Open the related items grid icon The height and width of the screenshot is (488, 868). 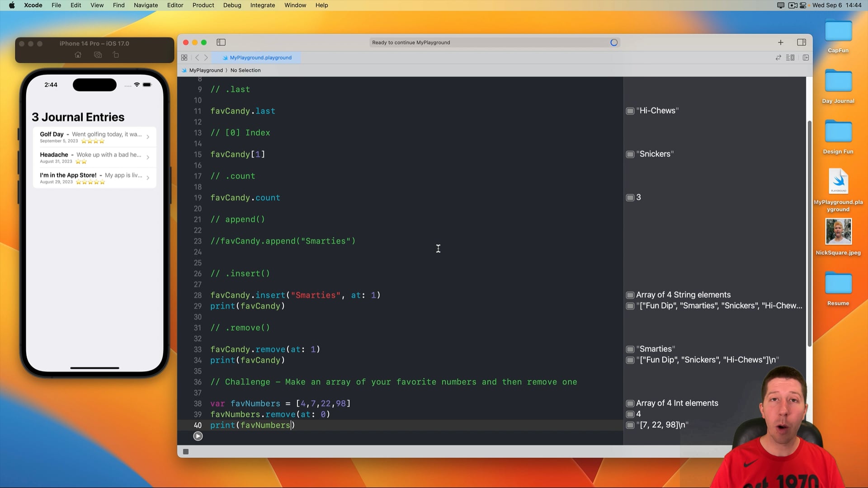pyautogui.click(x=184, y=58)
